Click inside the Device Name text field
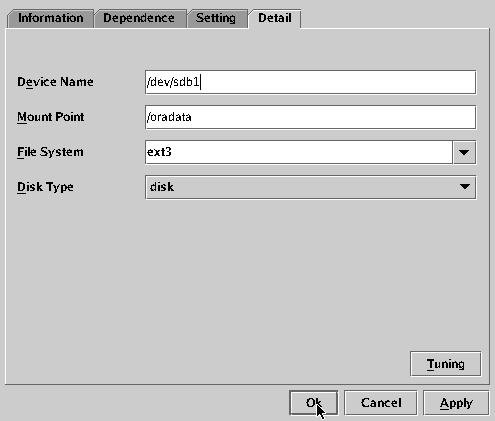 [310, 82]
